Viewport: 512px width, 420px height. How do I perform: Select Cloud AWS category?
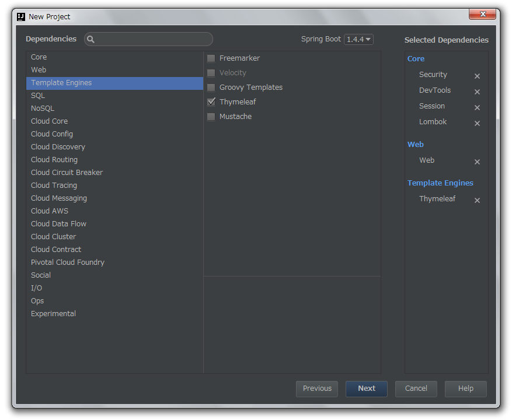114,211
